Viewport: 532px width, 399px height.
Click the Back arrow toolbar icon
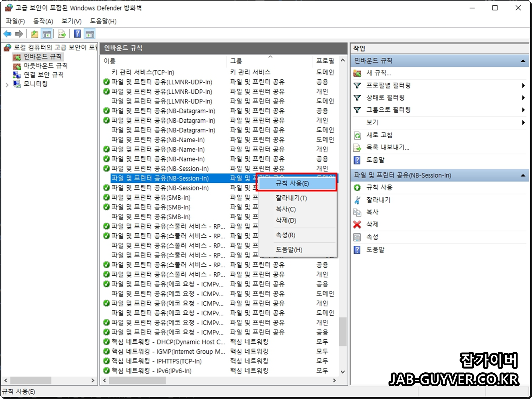point(7,34)
